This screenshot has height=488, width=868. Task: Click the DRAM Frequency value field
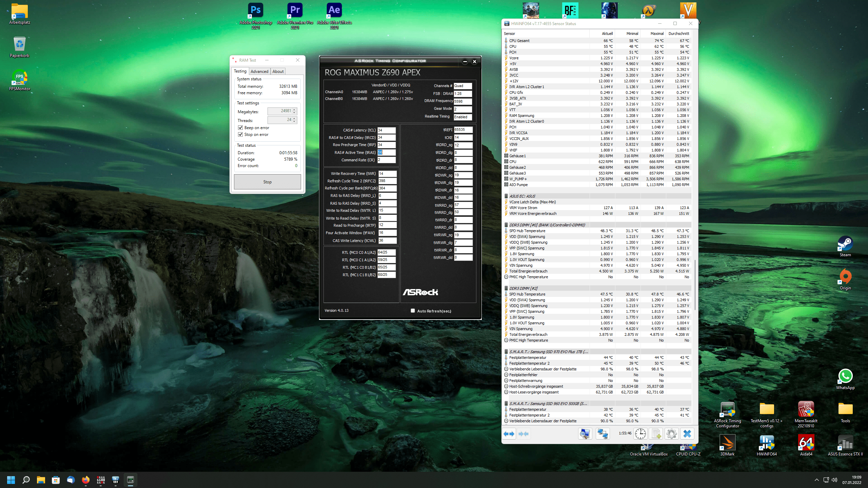[463, 101]
